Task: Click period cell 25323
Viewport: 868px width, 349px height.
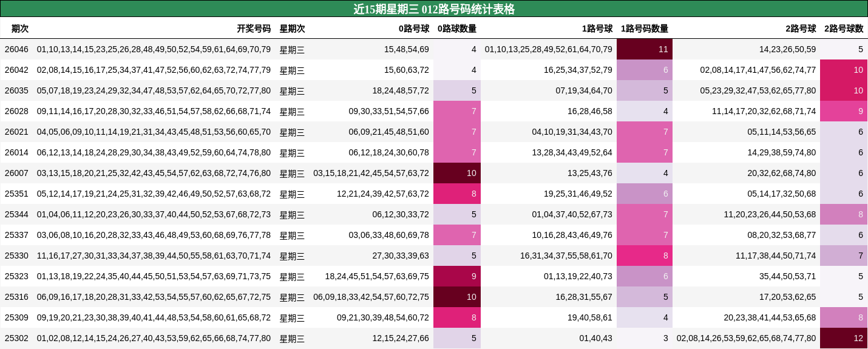Action: coord(16,276)
